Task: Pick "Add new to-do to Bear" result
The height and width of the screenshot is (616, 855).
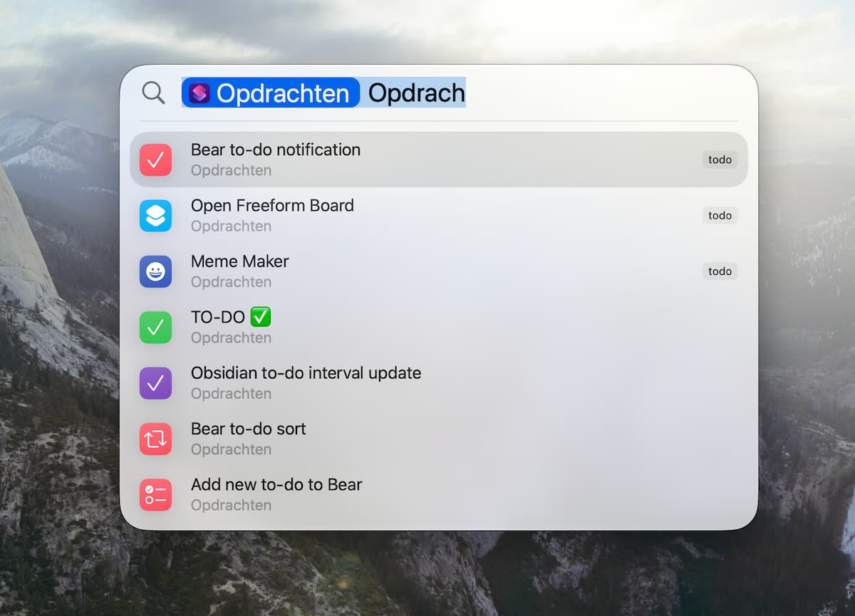Action: [x=439, y=495]
